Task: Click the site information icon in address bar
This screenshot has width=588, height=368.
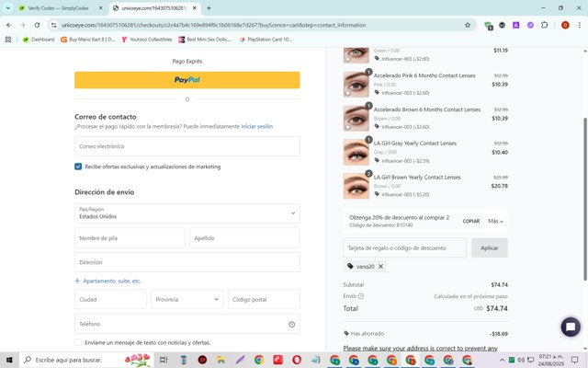Action: pos(54,25)
